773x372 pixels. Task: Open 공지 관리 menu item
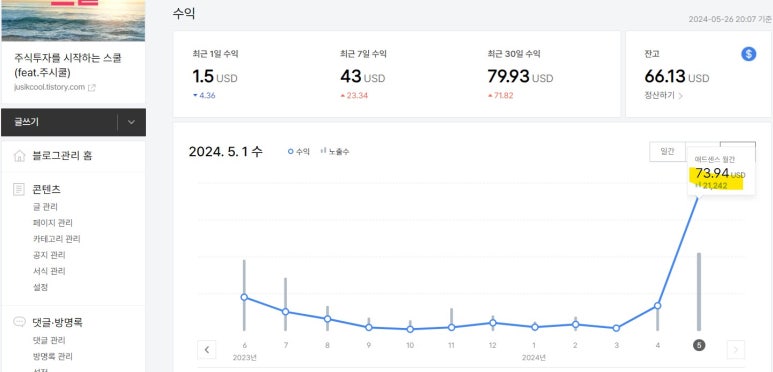(x=49, y=255)
